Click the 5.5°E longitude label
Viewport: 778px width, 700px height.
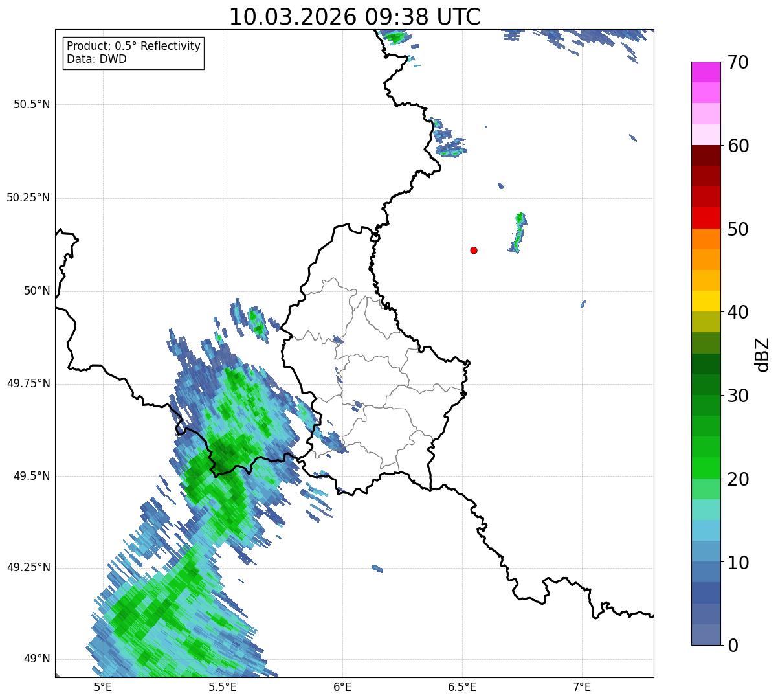coord(223,686)
